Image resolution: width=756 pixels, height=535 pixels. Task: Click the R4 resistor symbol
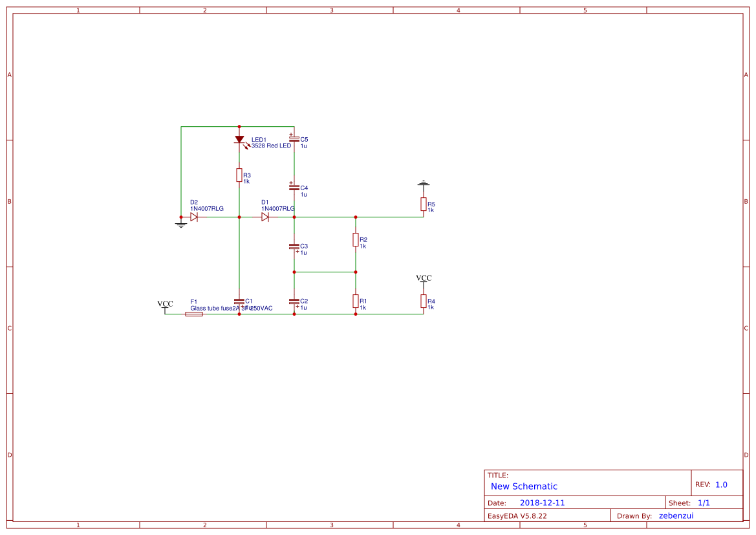tap(424, 301)
